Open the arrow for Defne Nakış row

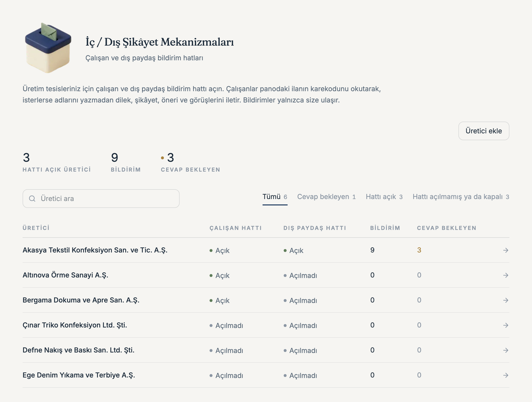tap(505, 350)
